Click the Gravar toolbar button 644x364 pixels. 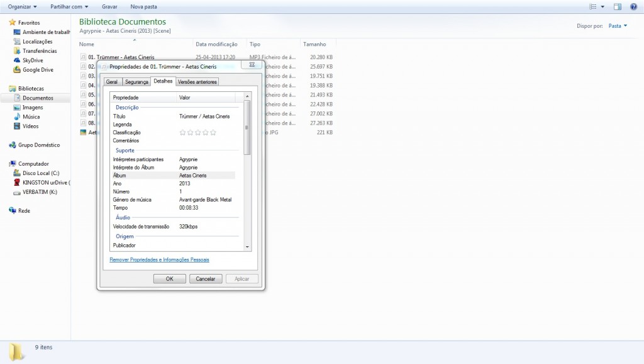109,6
